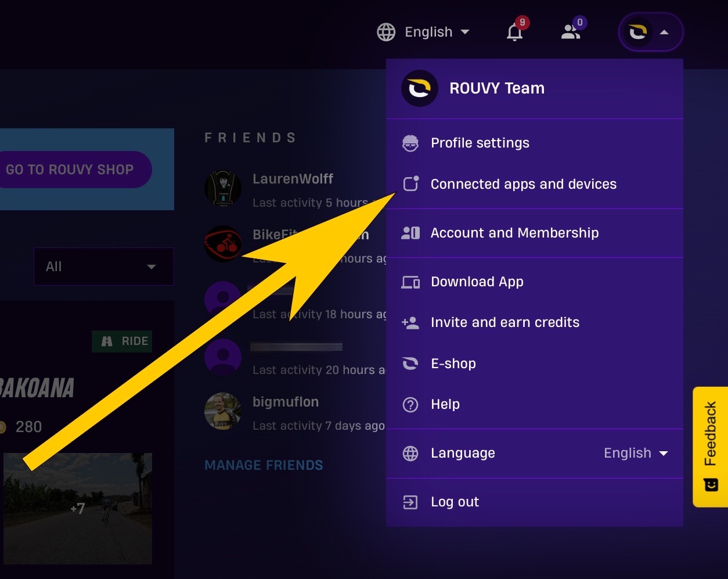Click the 280 coins value
Screen dimensions: 728x579
point(28,427)
